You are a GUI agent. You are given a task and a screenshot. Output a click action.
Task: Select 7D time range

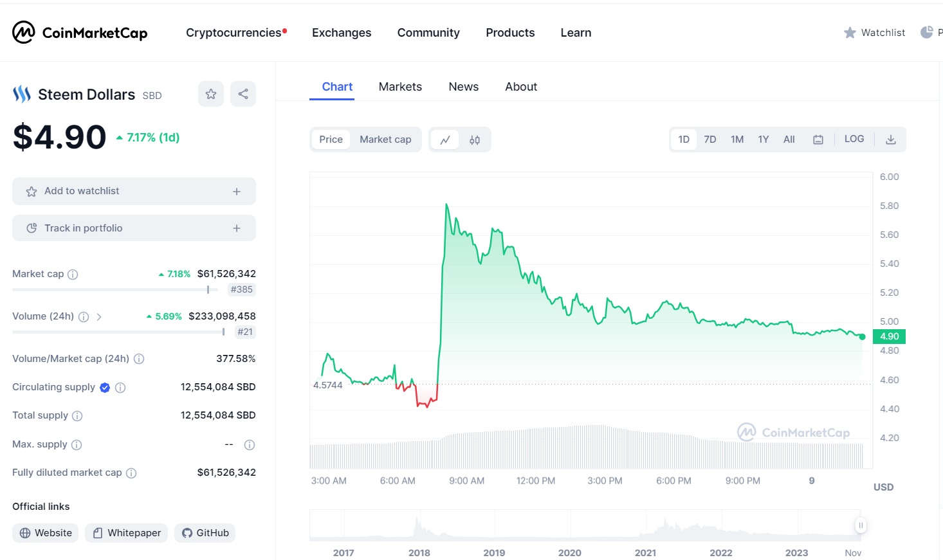pos(710,140)
